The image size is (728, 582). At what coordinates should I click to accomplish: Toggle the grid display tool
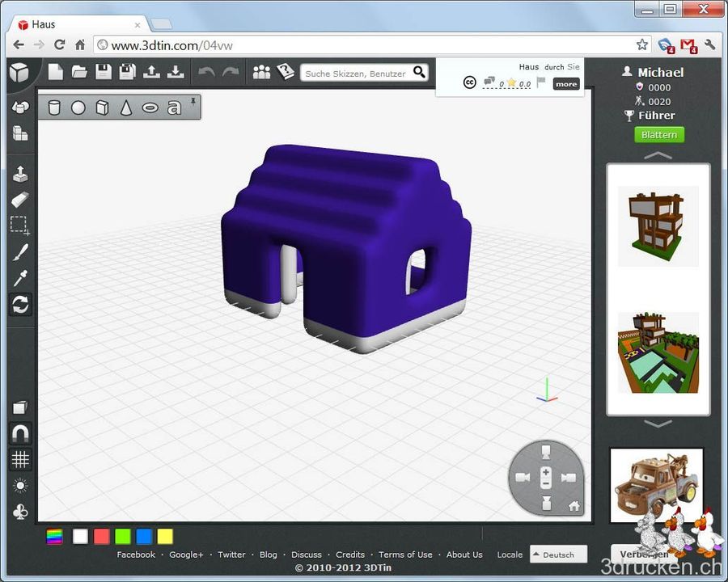(19, 459)
